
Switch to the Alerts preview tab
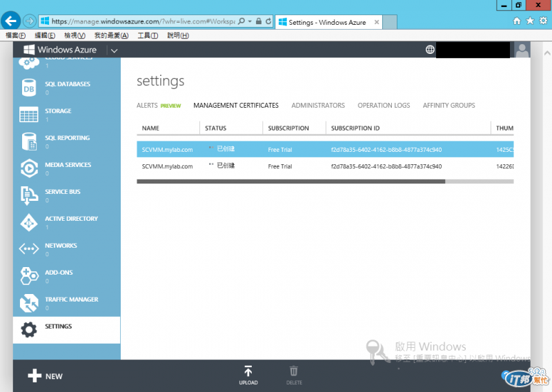159,106
